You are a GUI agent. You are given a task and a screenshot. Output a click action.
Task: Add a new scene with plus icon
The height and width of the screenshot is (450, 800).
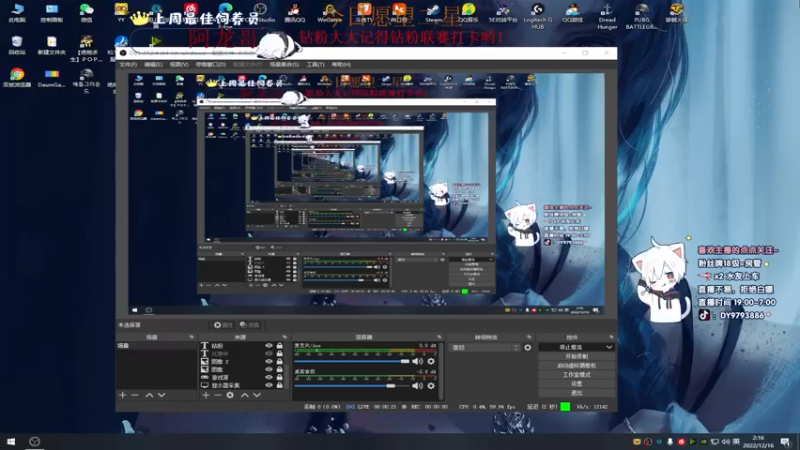[122, 395]
